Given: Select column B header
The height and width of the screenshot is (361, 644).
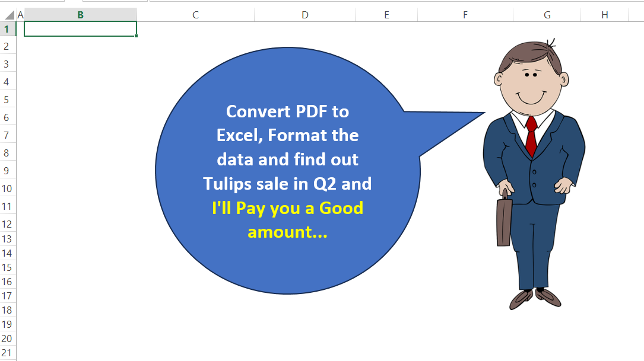Looking at the screenshot, I should pos(80,15).
